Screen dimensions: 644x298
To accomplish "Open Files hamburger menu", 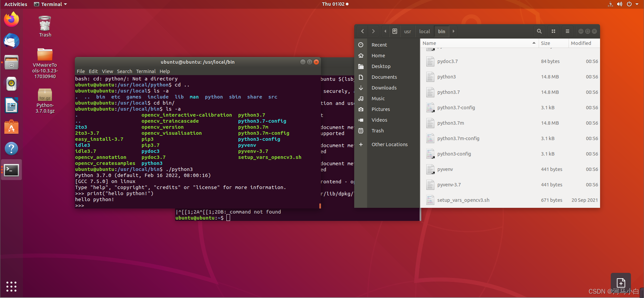I will click(568, 31).
